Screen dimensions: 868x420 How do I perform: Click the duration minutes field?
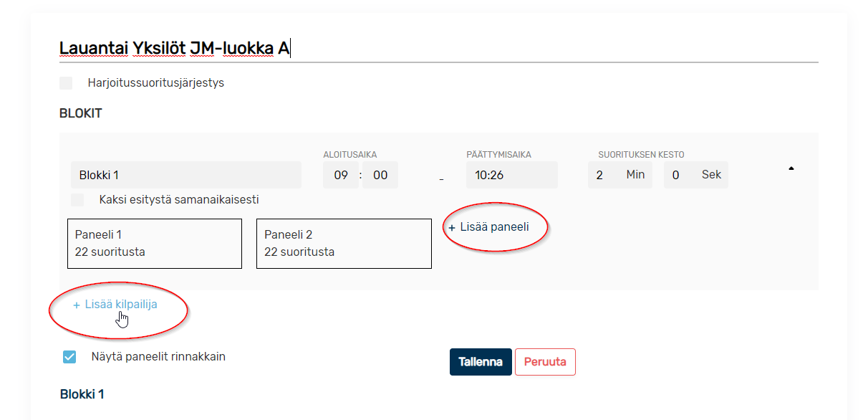click(x=620, y=175)
